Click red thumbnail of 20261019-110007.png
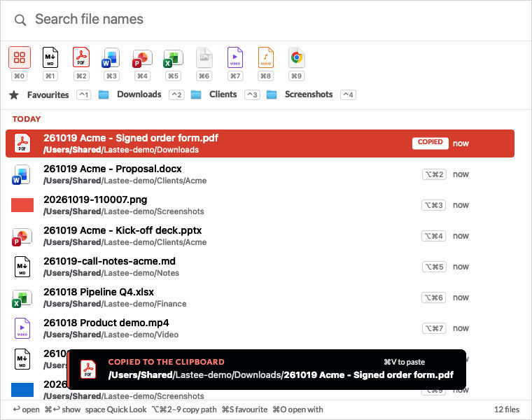The width and height of the screenshot is (532, 420). click(22, 205)
